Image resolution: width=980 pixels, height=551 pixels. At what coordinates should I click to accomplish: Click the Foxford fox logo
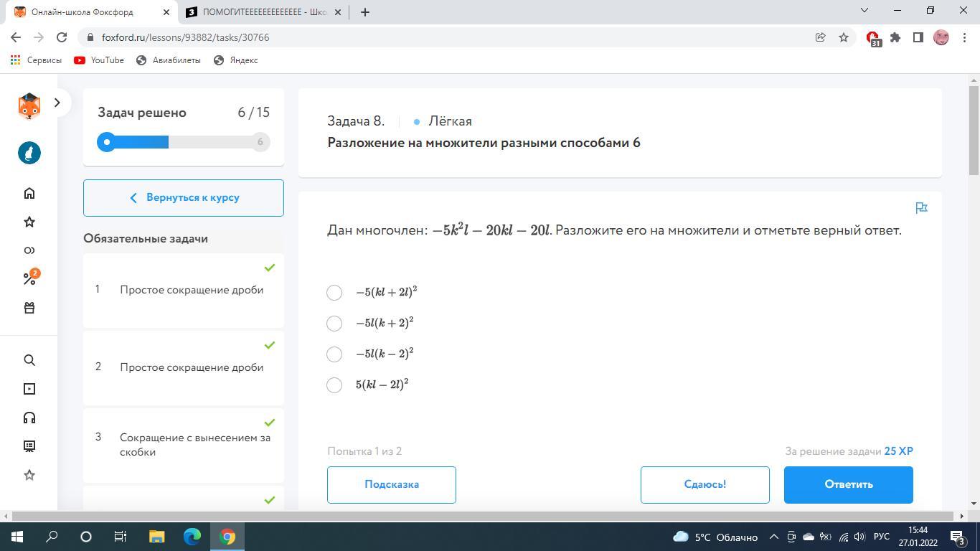pyautogui.click(x=29, y=106)
